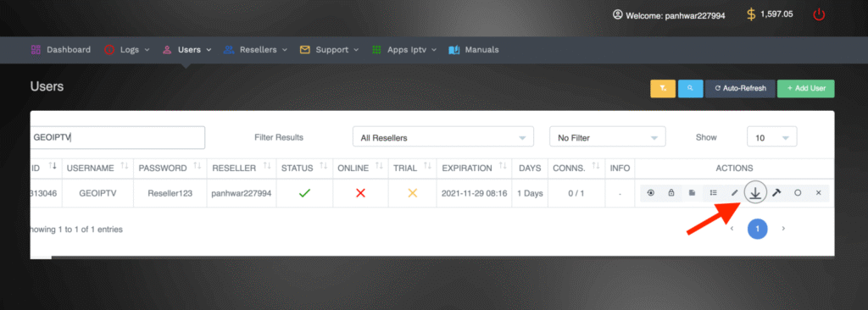Viewport: 868px width, 310px height.
Task: Expand the Resellers menu
Action: point(256,50)
